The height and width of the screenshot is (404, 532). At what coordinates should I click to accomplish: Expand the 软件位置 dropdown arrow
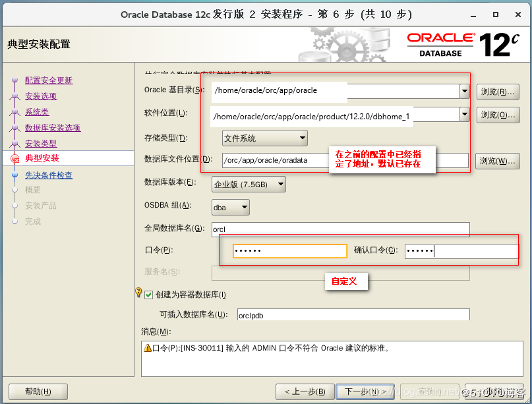[x=465, y=114]
